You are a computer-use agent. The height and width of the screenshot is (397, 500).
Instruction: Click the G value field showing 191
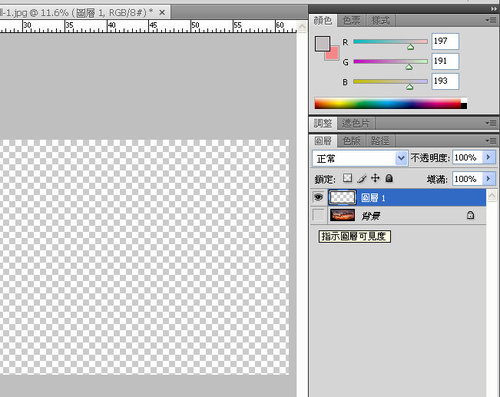point(445,61)
